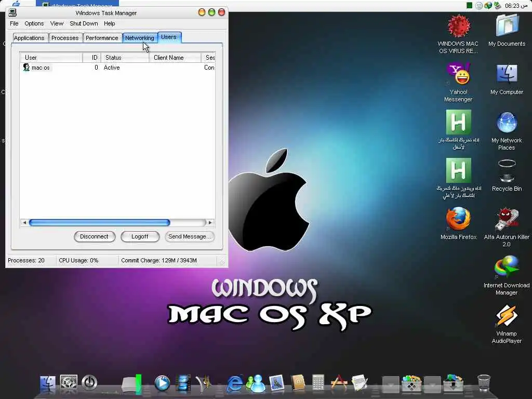The width and height of the screenshot is (532, 399).
Task: Open the Mail stamp dock icon
Action: 277,383
